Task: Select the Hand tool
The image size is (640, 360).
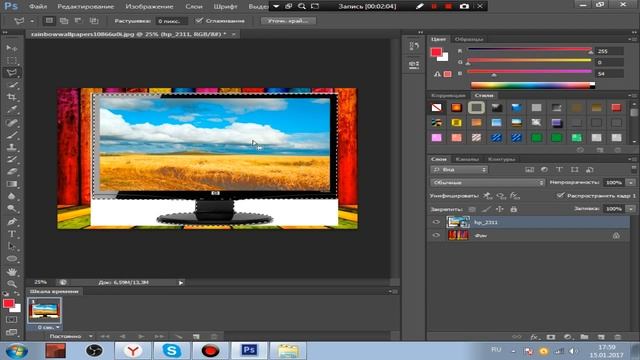Action: point(12,271)
